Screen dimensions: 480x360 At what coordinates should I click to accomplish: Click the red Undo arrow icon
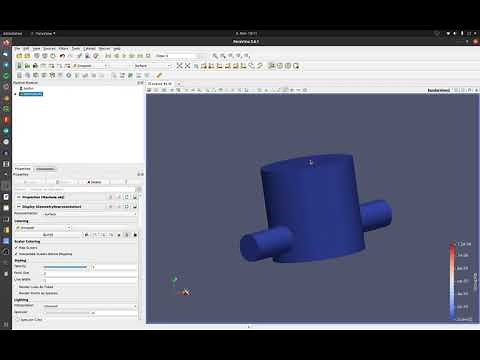click(62, 56)
